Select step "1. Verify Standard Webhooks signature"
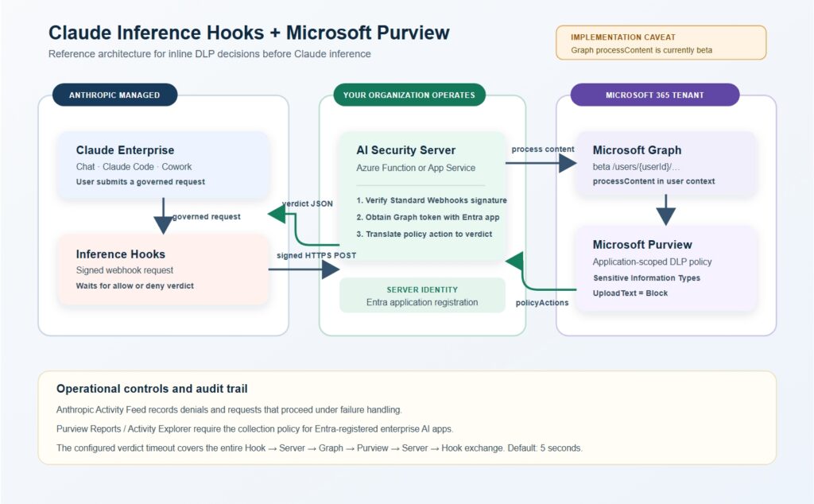814x504 pixels. (x=432, y=200)
